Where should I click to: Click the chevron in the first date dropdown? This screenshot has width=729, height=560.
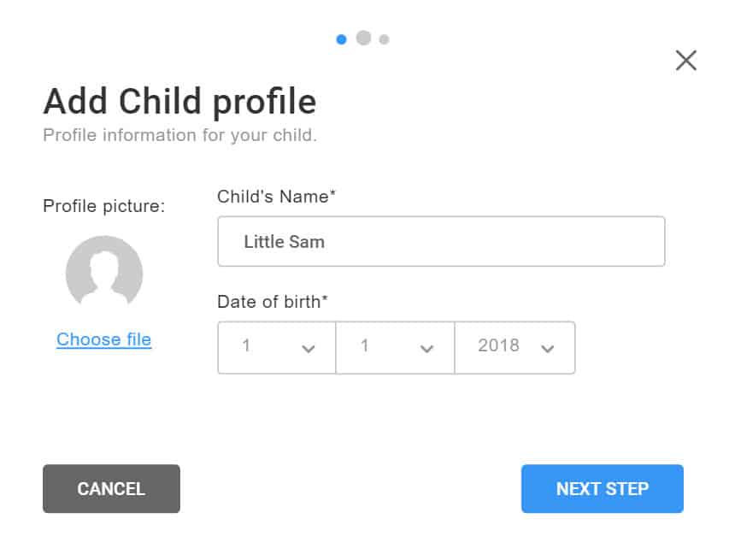coord(309,349)
